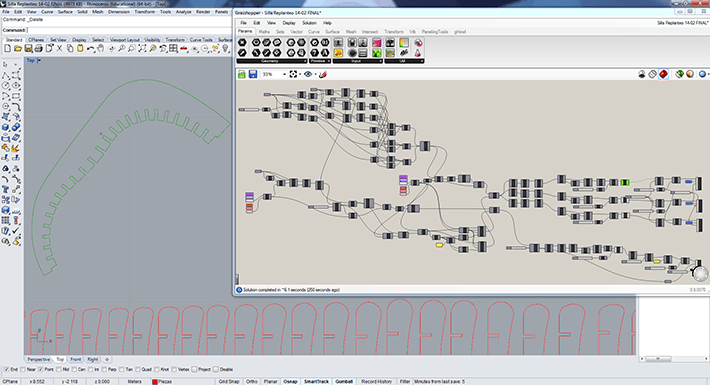This screenshot has width=710, height=385.
Task: Toggle the Project osnap checkbox
Action: pos(195,370)
